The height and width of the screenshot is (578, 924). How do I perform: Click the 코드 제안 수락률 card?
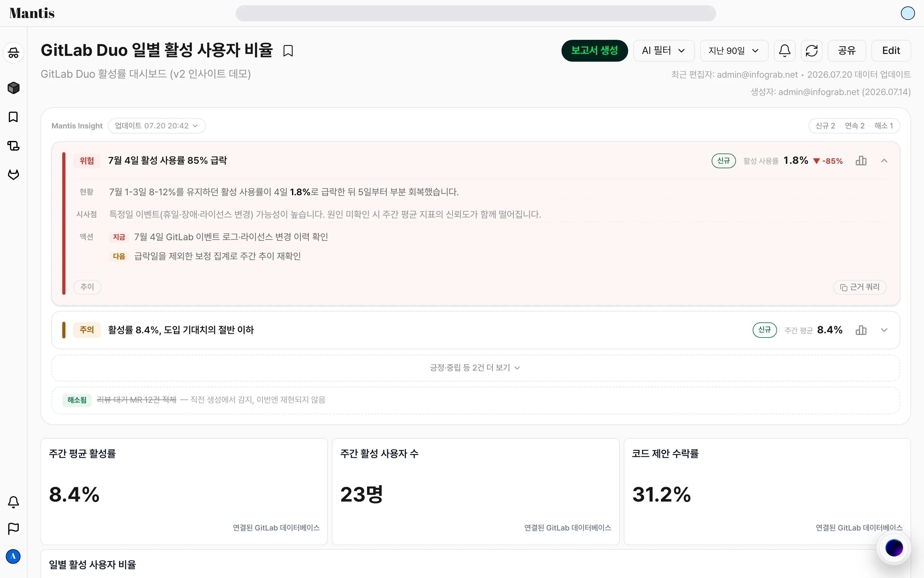pyautogui.click(x=767, y=491)
